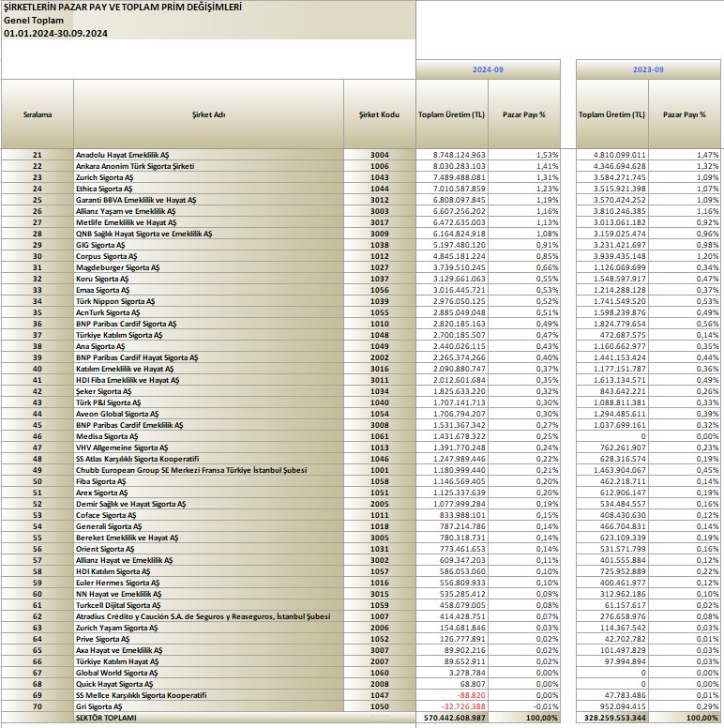724x728 pixels.
Task: Select the Prive Sigorta AŞ cell
Action: 208,639
